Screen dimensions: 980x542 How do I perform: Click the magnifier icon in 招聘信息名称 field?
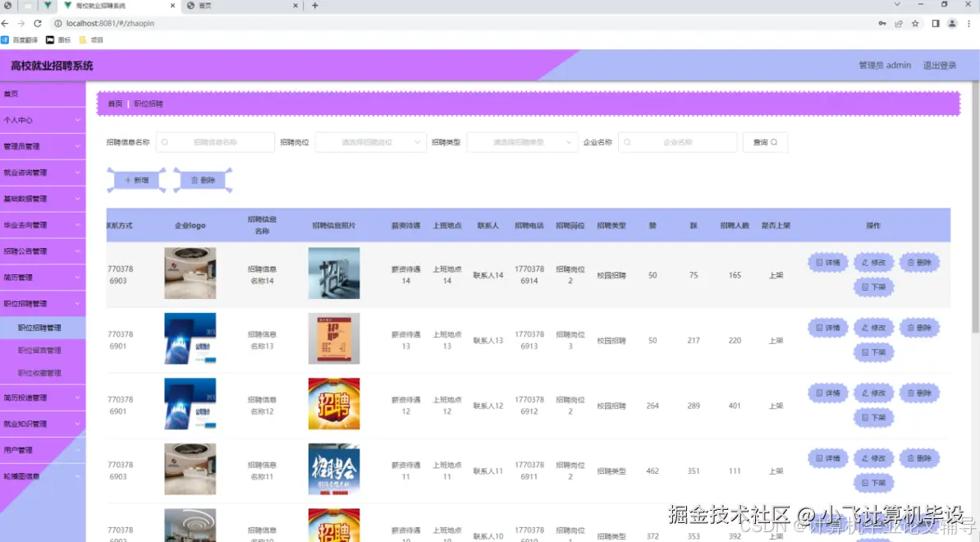pyautogui.click(x=164, y=141)
